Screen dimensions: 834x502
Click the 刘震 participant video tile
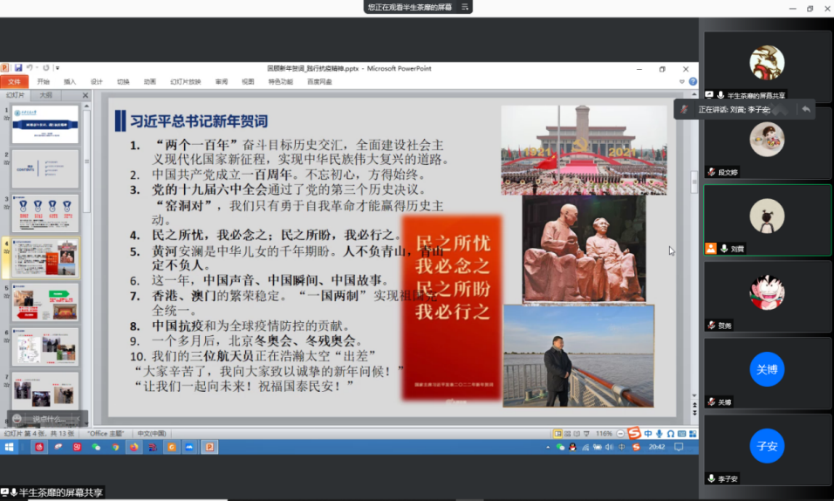[767, 220]
